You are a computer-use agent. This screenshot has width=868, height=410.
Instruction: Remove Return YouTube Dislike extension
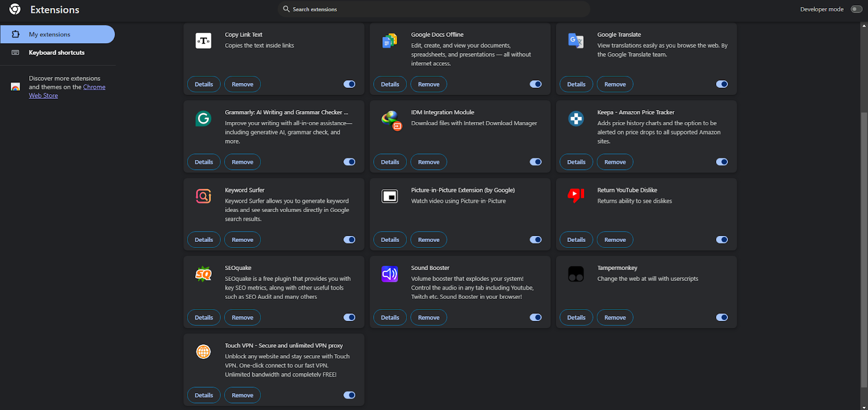click(615, 240)
